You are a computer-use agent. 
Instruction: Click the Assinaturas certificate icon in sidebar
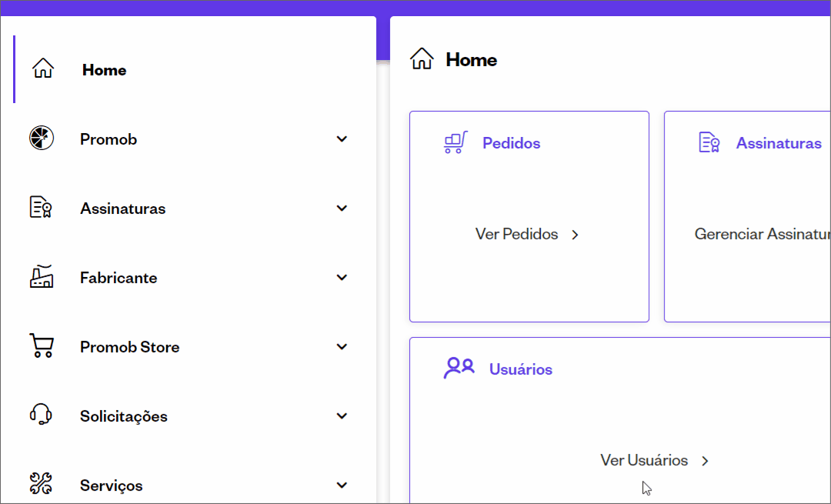(x=41, y=207)
